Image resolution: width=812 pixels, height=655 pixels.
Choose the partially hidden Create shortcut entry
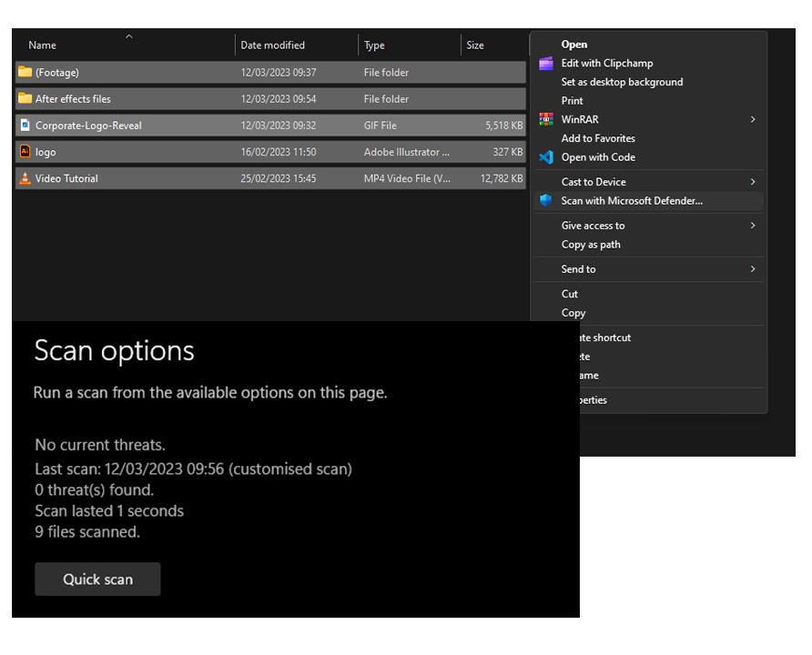[605, 338]
